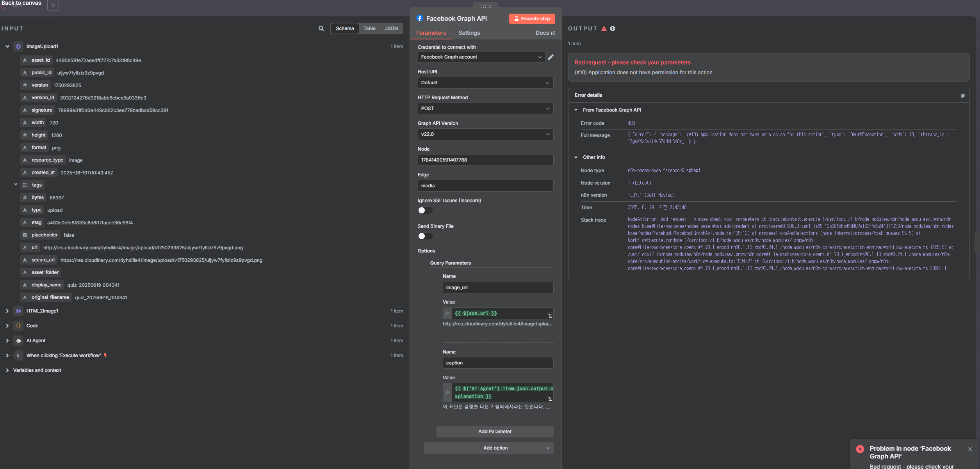Click the Edge input field with media
The width and height of the screenshot is (980, 469).
[485, 186]
